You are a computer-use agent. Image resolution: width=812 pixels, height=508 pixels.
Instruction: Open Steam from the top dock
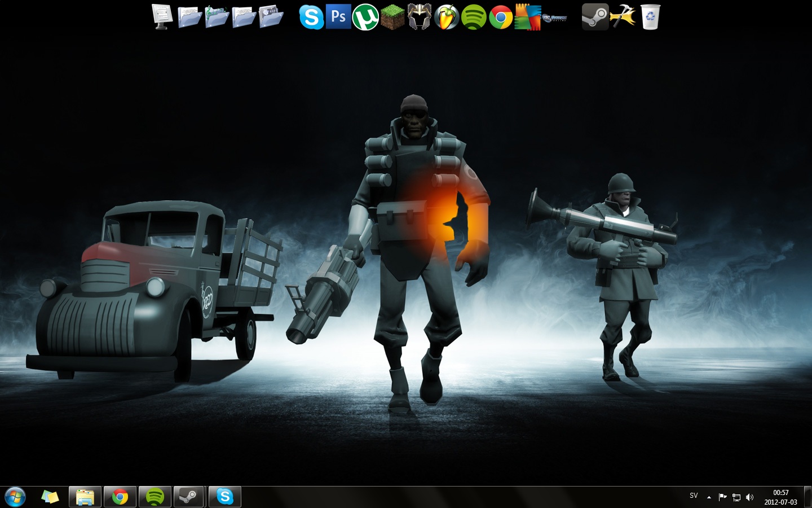pos(595,17)
